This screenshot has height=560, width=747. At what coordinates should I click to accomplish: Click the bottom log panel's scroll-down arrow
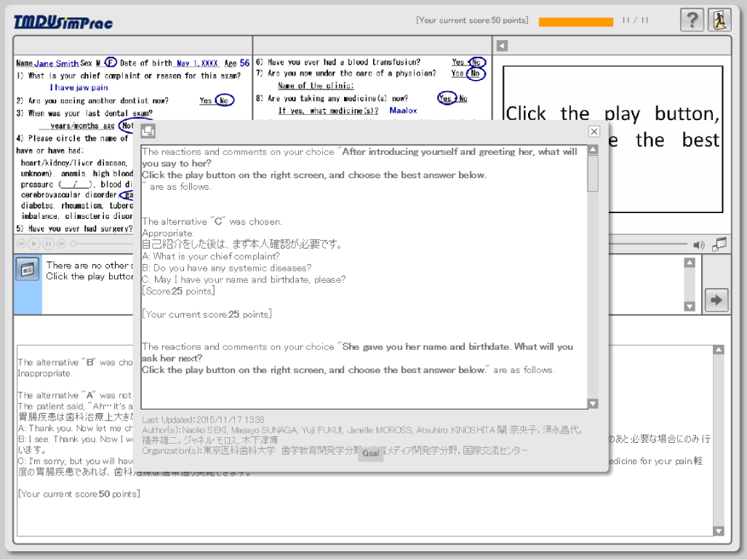click(x=719, y=531)
